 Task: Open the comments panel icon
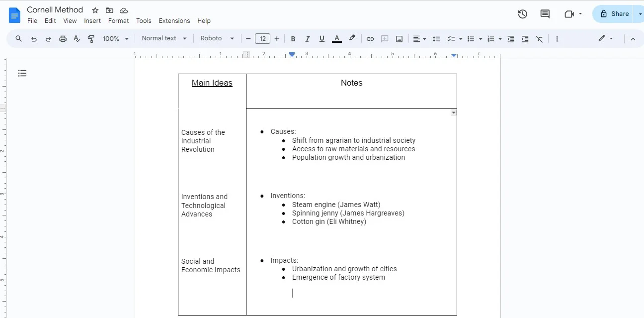point(545,14)
